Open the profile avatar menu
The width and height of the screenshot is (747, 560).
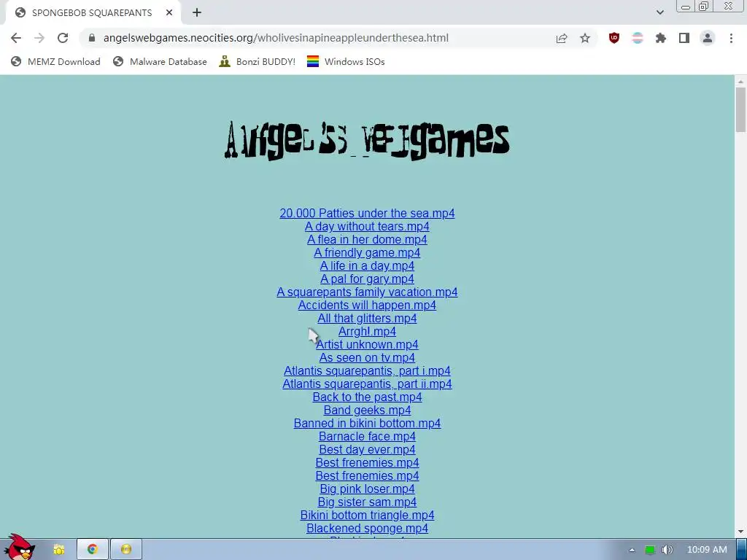pos(708,38)
